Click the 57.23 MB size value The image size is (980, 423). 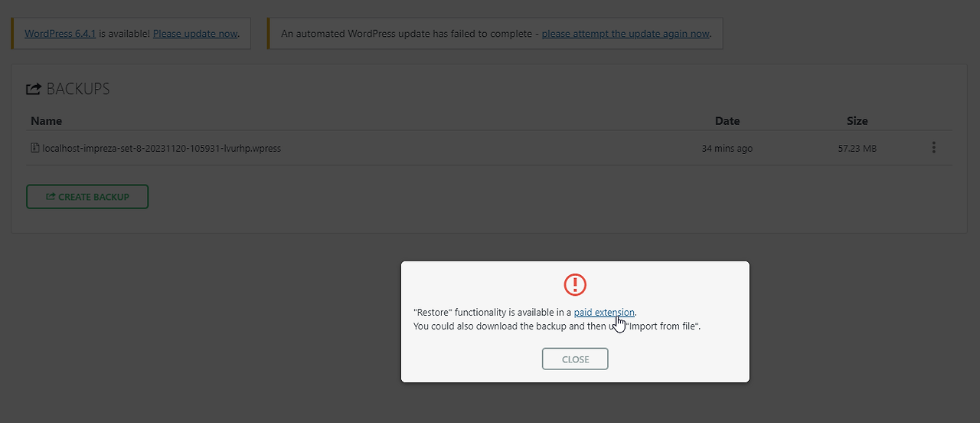(857, 148)
